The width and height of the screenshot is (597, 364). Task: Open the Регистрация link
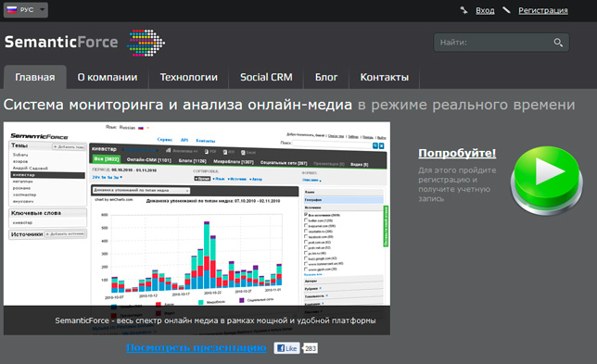click(543, 10)
